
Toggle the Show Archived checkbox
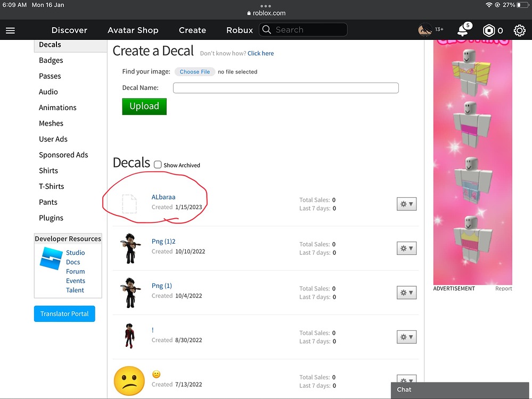tap(158, 165)
